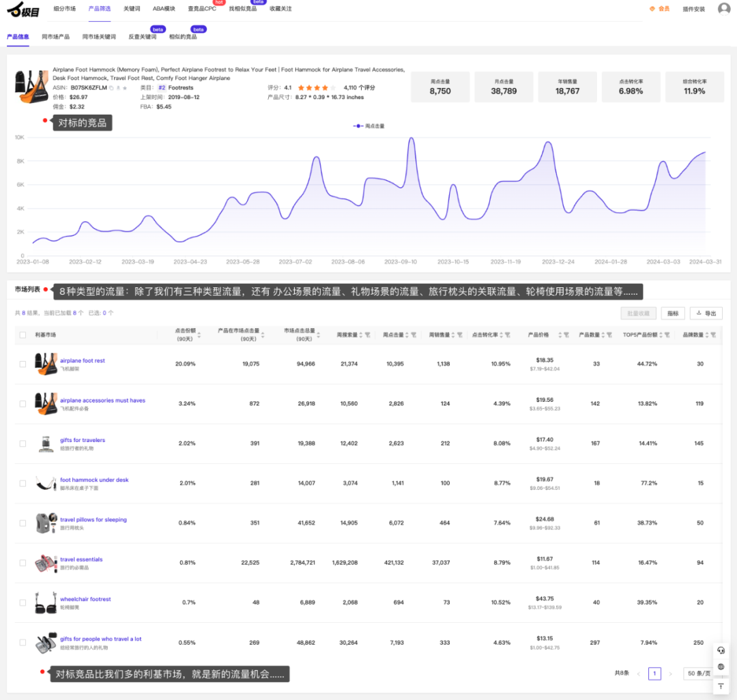Sort by 点击转化率 column arrows
Viewport: 737px width, 700px height.
(501, 335)
